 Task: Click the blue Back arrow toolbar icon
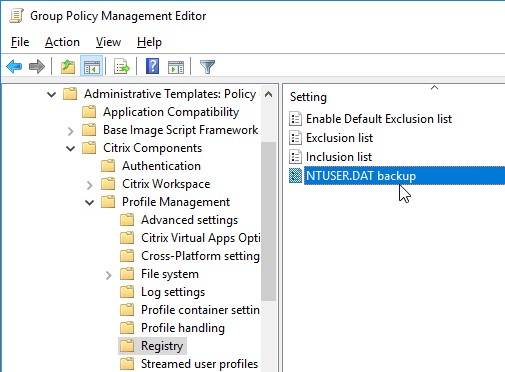click(x=14, y=67)
